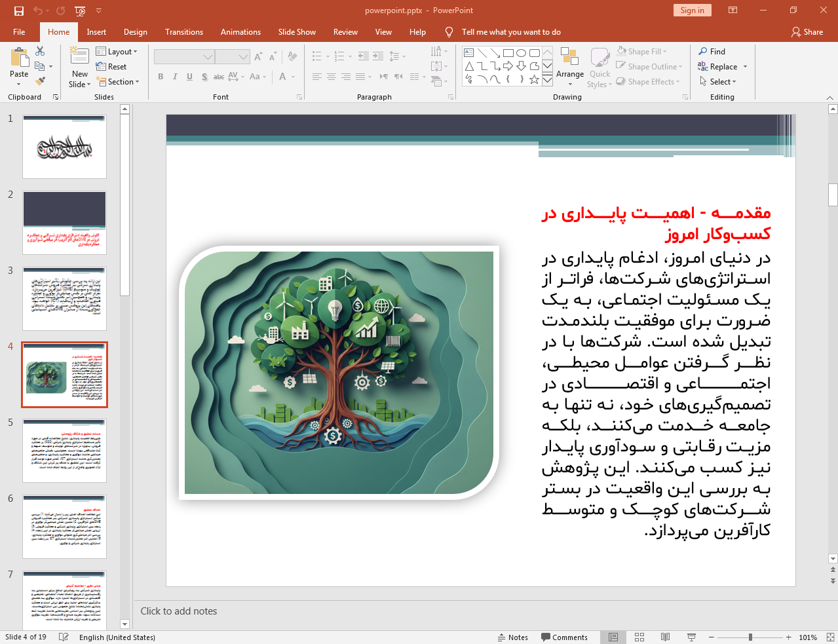The height and width of the screenshot is (644, 838).
Task: Expand the Select dropdown
Action: tap(718, 82)
